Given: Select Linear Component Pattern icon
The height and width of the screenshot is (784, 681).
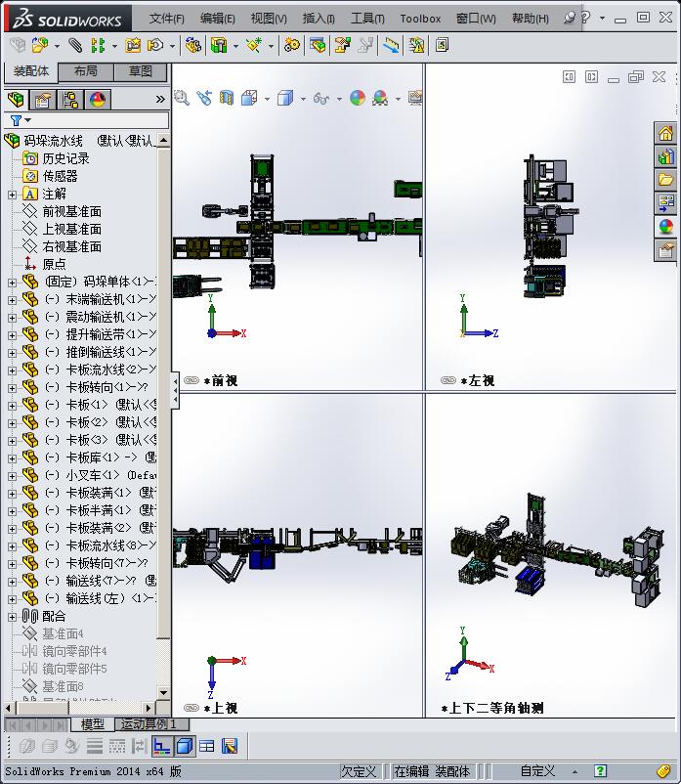Looking at the screenshot, I should pyautogui.click(x=98, y=46).
